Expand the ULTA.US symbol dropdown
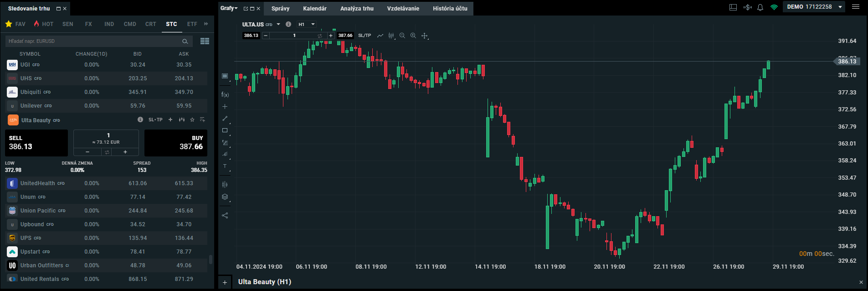 [278, 25]
